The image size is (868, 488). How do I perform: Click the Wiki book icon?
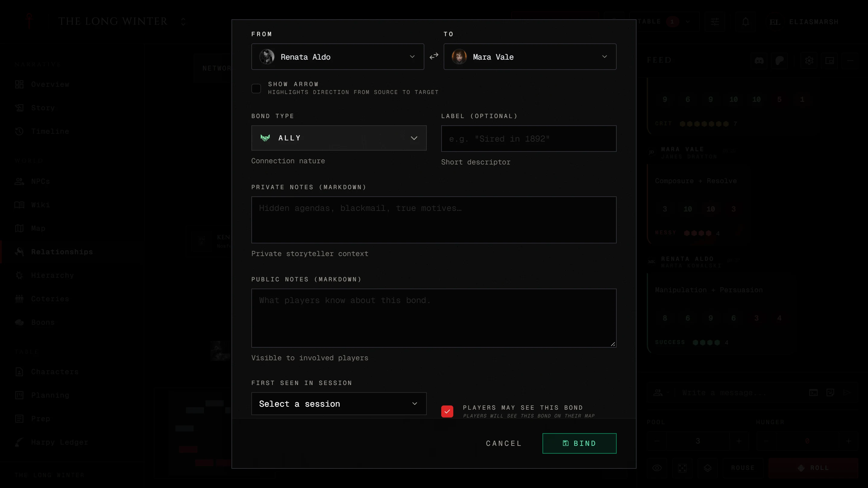19,205
